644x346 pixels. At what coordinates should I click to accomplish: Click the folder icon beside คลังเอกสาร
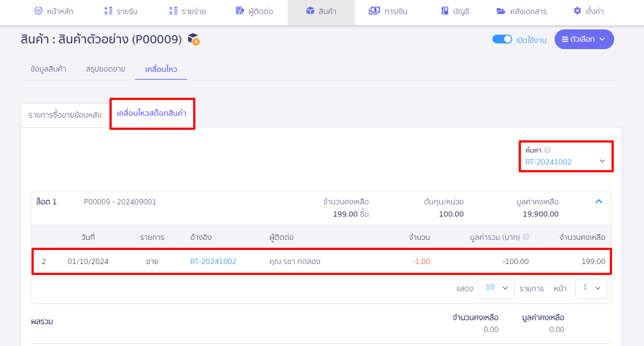[x=501, y=11]
